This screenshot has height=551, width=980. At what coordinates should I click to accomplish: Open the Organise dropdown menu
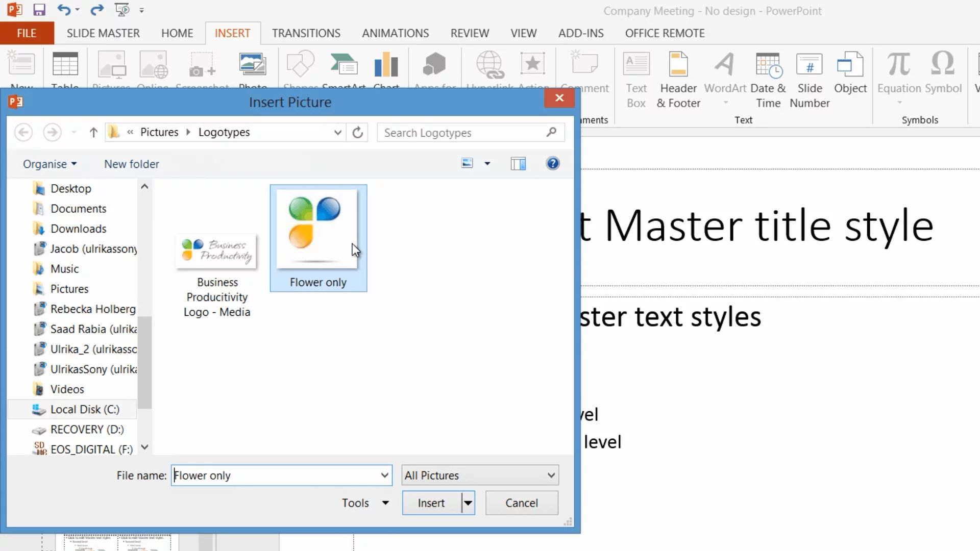click(50, 164)
